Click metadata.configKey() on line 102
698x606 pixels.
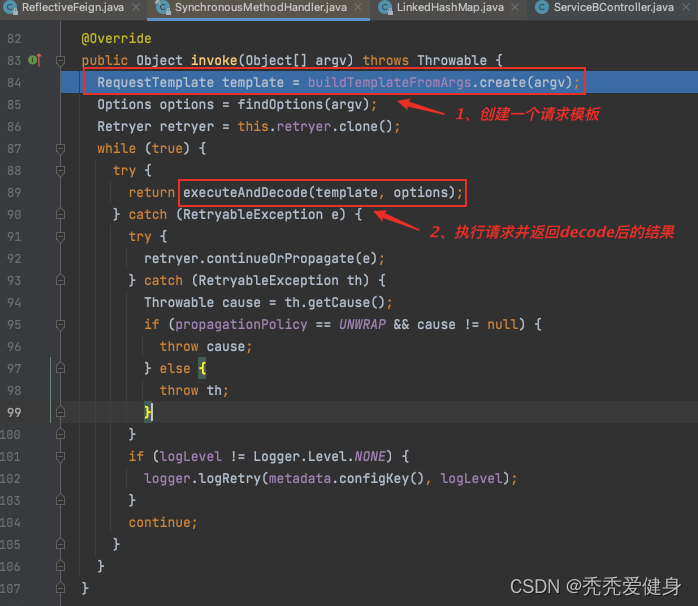[346, 479]
